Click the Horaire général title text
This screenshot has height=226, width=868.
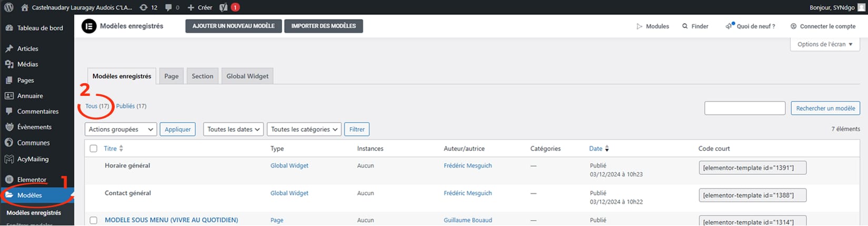tap(127, 165)
